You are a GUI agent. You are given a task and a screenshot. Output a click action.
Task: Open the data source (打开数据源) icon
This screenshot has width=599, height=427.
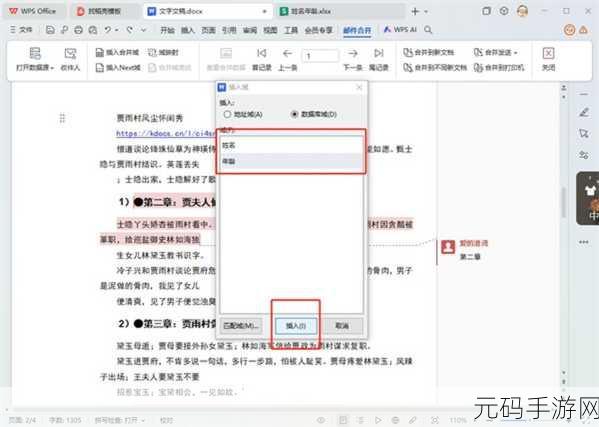(35, 53)
